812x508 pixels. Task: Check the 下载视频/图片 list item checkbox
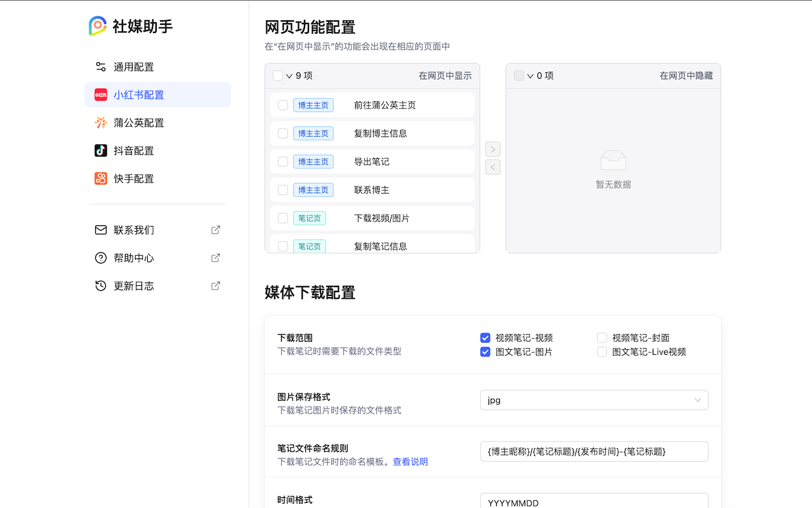282,218
